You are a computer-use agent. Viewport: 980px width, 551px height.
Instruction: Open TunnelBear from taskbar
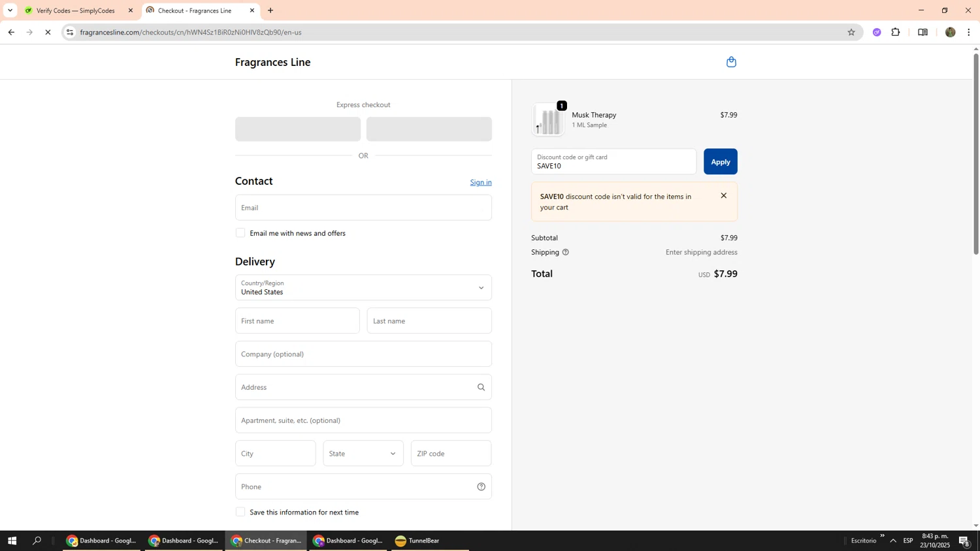tap(430, 541)
